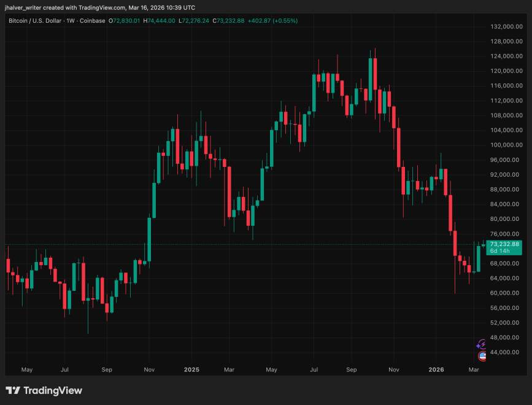Open the Bitcoin / U.S. Dollar symbol legend
The height and width of the screenshot is (405, 532).
(x=34, y=20)
